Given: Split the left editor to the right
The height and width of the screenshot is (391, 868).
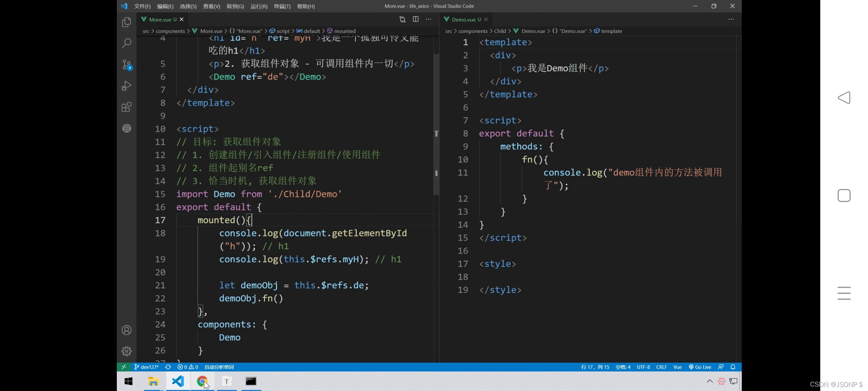Looking at the screenshot, I should (416, 19).
